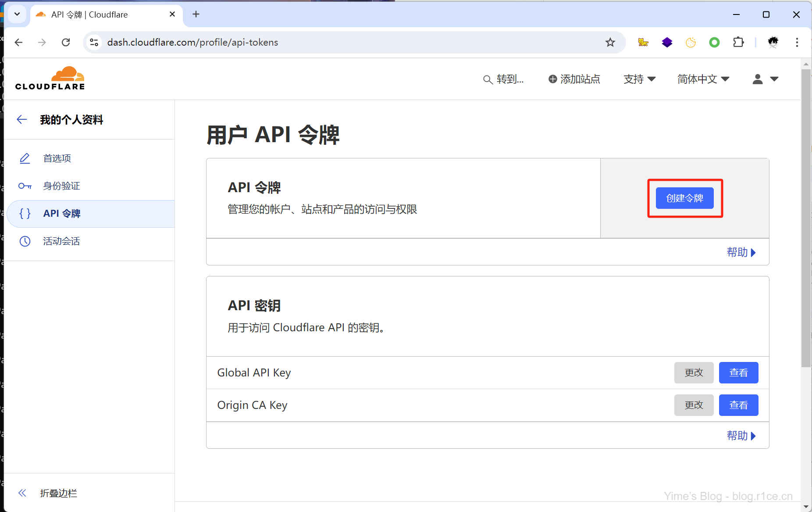Open the browser extensions puzzle icon
The width and height of the screenshot is (812, 512).
738,42
